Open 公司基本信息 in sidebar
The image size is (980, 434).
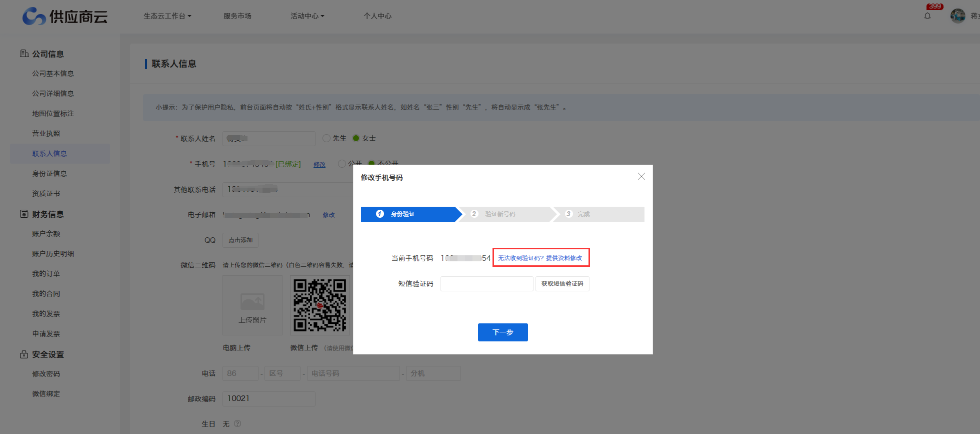[x=53, y=74]
